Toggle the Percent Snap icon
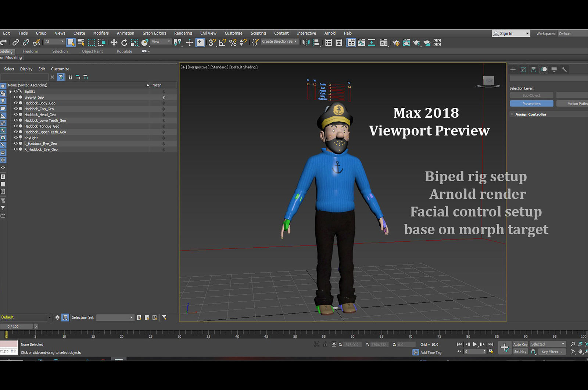The height and width of the screenshot is (390, 588). (233, 43)
